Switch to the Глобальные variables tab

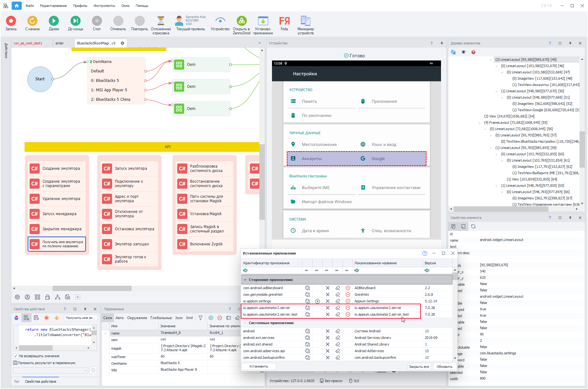161,318
